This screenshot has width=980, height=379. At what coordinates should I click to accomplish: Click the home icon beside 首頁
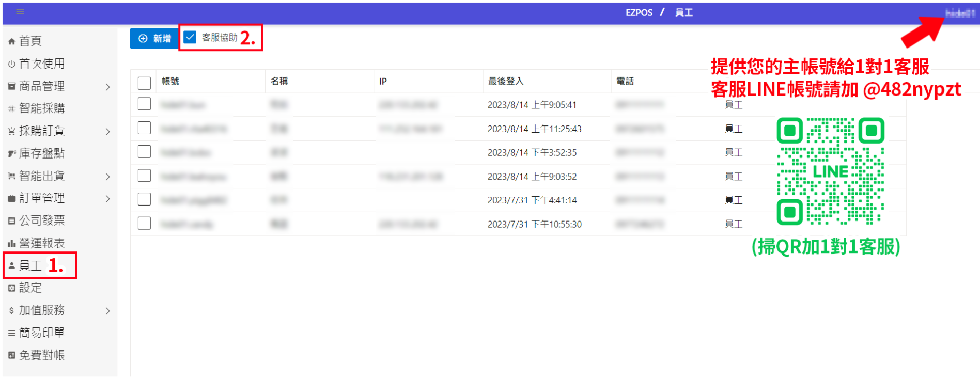point(11,41)
